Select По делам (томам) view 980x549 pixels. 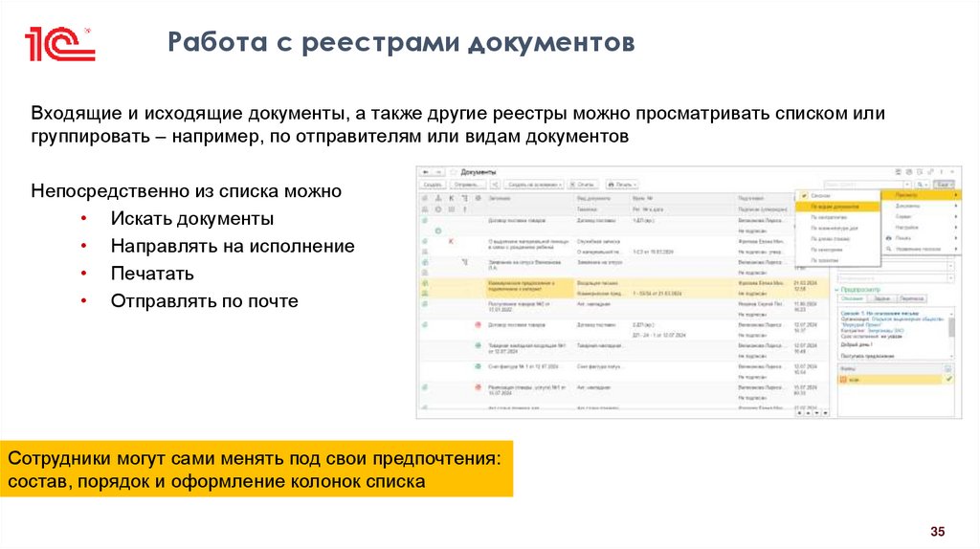click(837, 238)
